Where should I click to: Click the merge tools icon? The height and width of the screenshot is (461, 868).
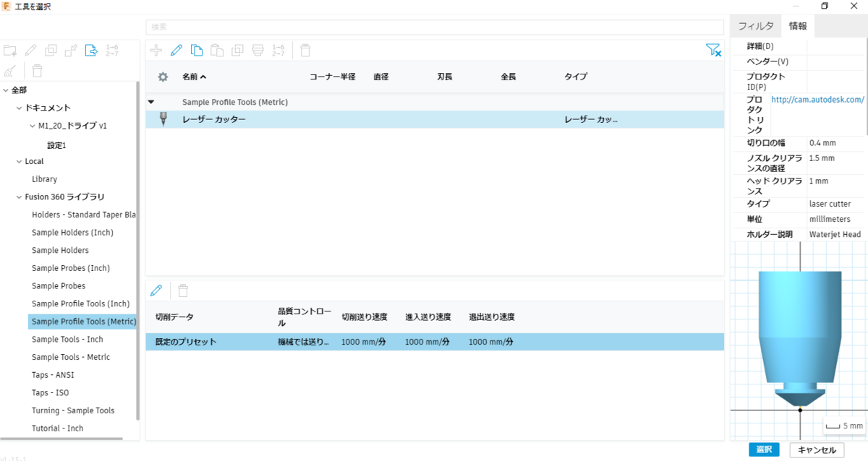coord(258,51)
